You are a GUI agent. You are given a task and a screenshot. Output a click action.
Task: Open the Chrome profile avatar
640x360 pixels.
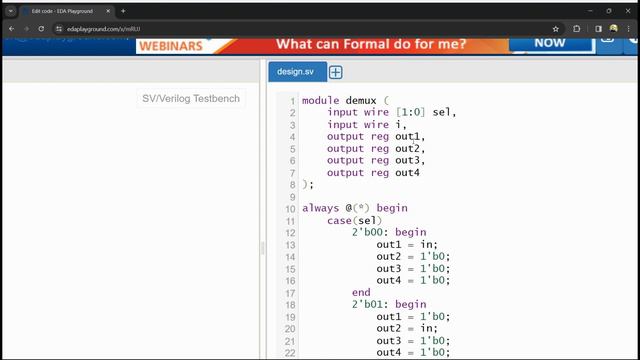click(613, 29)
